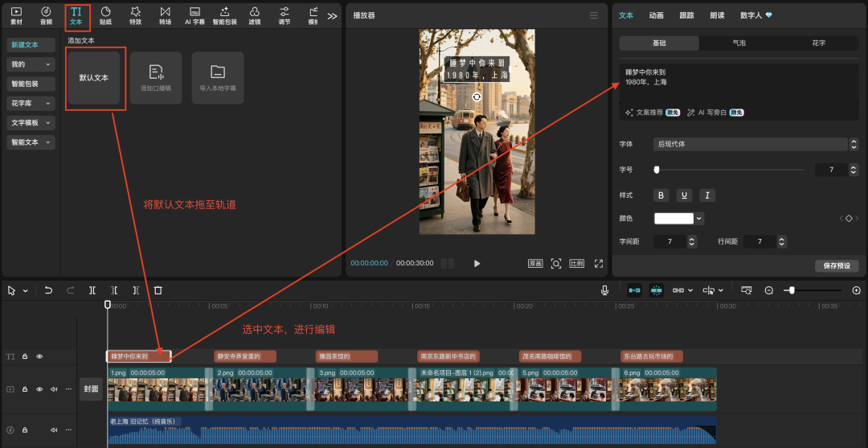The width and height of the screenshot is (868, 448).
Task: Open the 贴纸 stickers panel
Action: click(105, 14)
